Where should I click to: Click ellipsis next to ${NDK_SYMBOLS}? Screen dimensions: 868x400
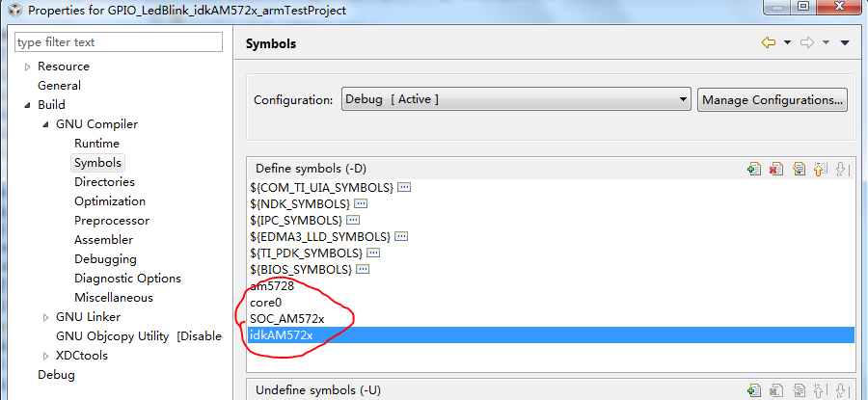(x=361, y=204)
